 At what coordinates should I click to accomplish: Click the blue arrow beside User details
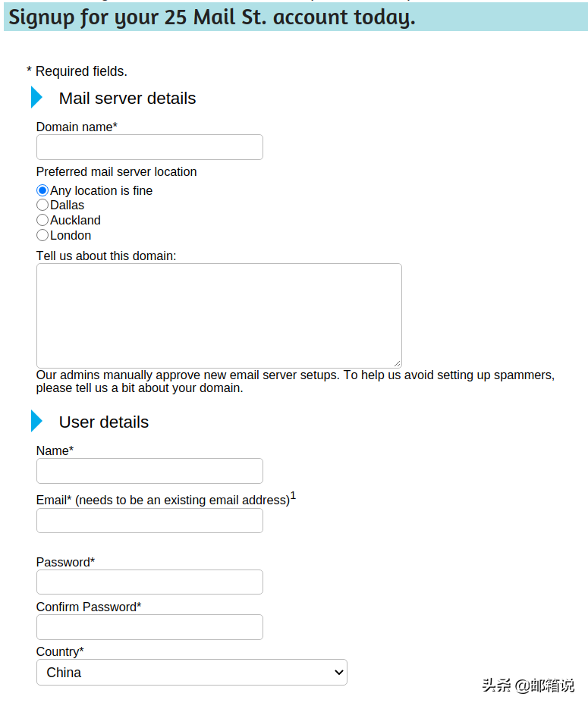[36, 421]
